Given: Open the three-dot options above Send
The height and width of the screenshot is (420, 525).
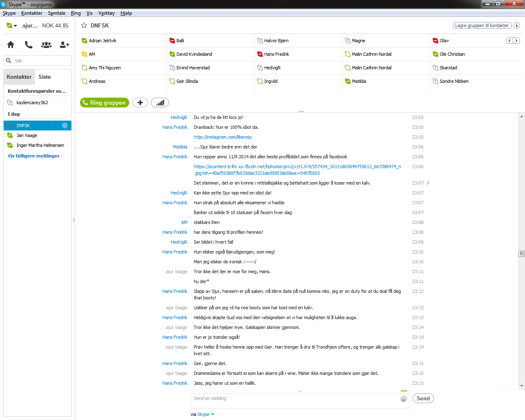Looking at the screenshot, I should tap(404, 391).
